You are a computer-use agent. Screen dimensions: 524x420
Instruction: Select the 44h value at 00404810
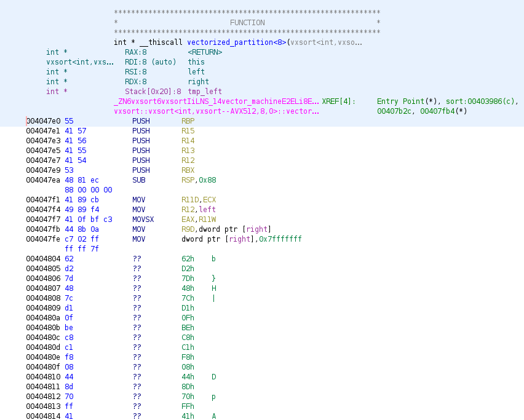[x=188, y=377]
